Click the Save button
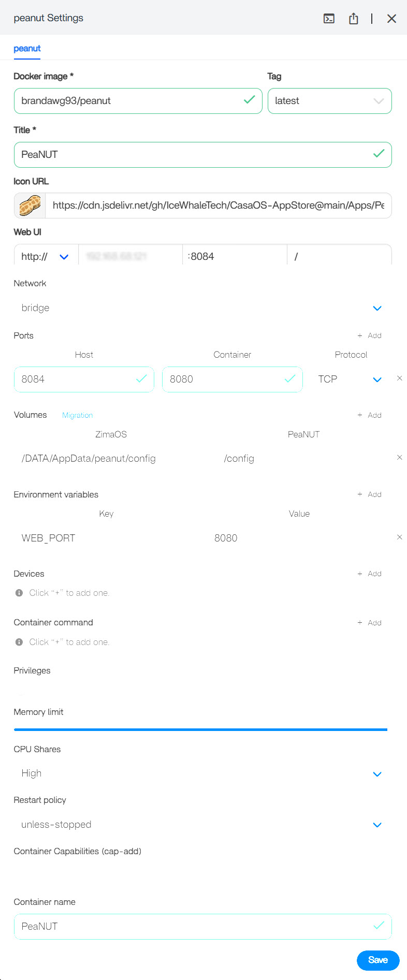 378,960
